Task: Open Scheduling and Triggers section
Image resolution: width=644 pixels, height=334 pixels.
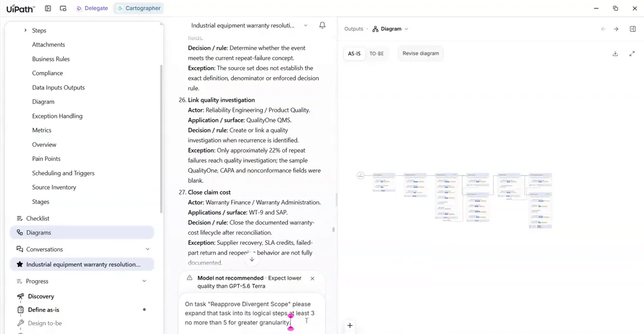Action: (63, 173)
